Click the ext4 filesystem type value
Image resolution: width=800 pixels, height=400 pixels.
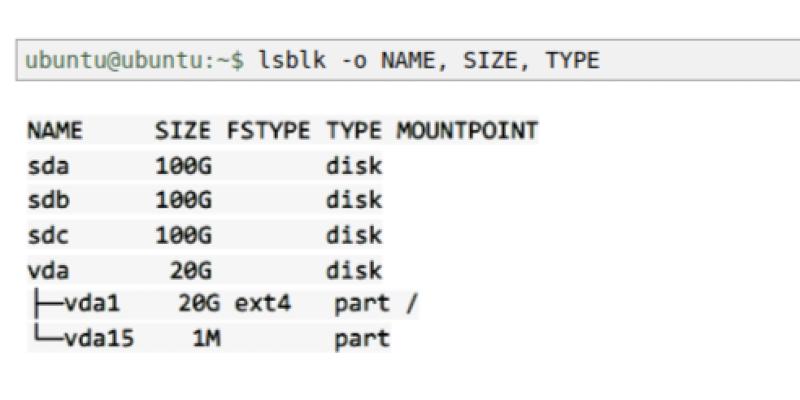coord(262,304)
